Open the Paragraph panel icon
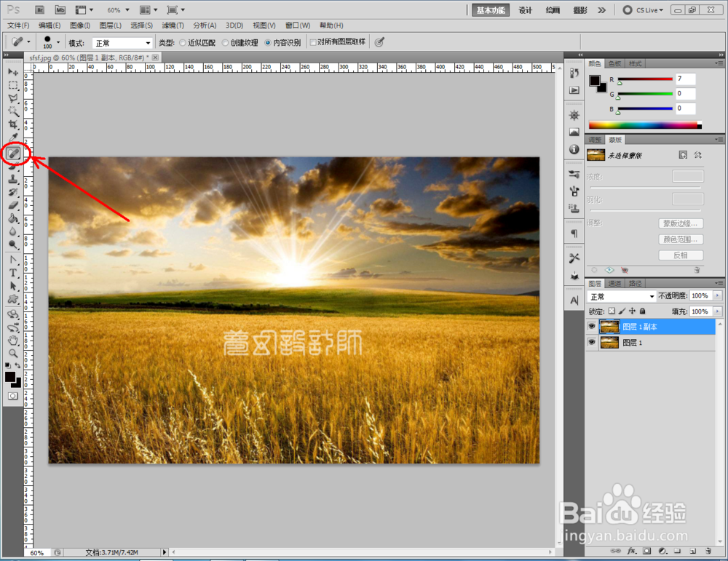 (574, 234)
